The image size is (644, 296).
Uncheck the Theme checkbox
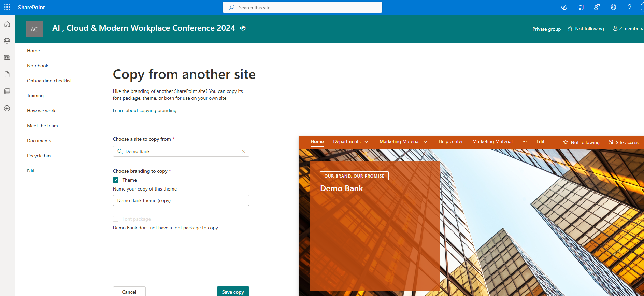click(x=116, y=180)
